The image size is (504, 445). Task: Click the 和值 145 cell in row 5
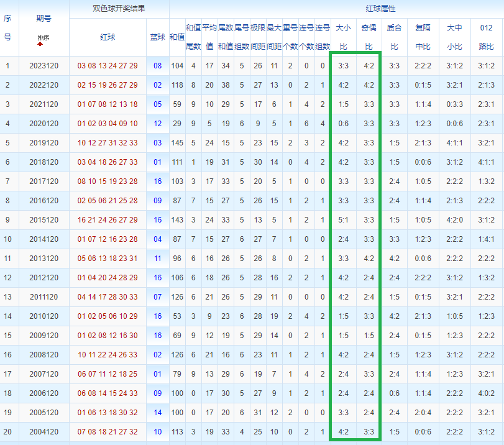point(177,143)
